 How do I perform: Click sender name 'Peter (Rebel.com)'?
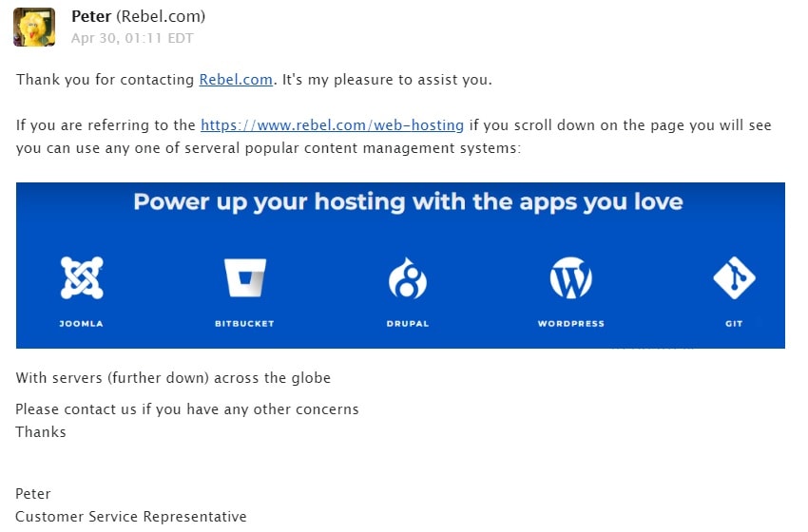(x=138, y=16)
